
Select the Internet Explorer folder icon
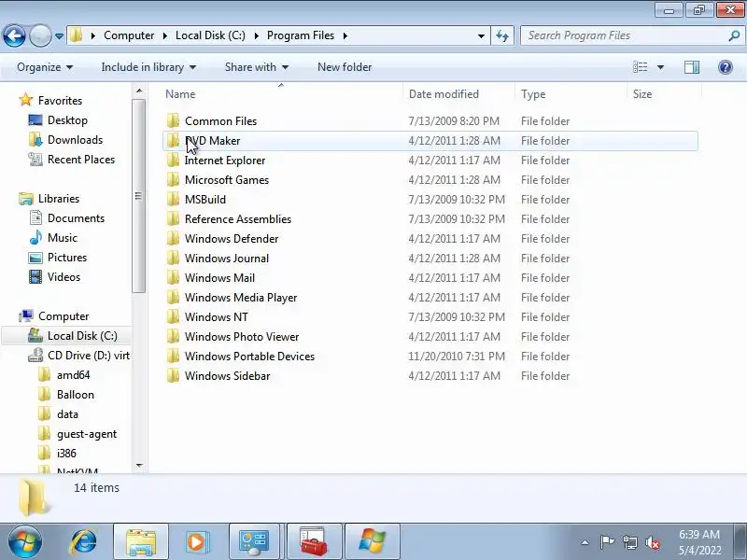[x=173, y=161]
